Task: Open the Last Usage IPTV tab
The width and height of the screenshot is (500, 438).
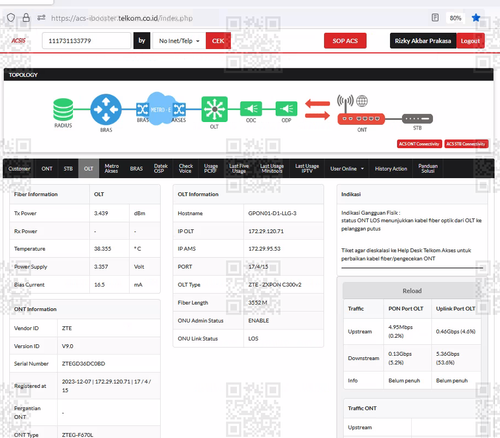Action: [x=307, y=169]
